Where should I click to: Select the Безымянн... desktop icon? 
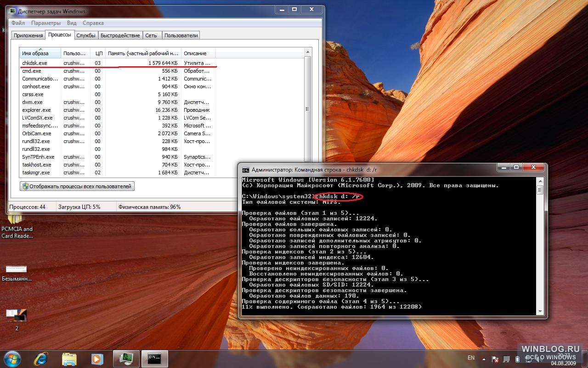coord(17,273)
